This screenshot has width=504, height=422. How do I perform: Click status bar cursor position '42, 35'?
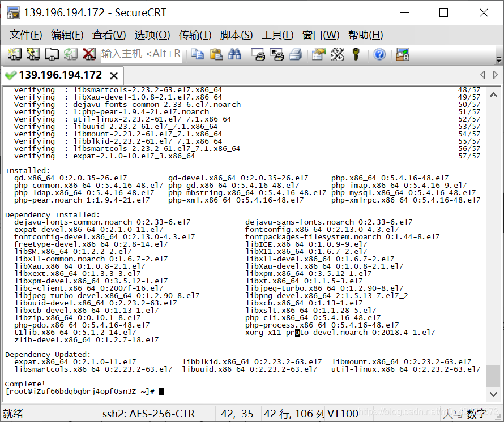(237, 414)
